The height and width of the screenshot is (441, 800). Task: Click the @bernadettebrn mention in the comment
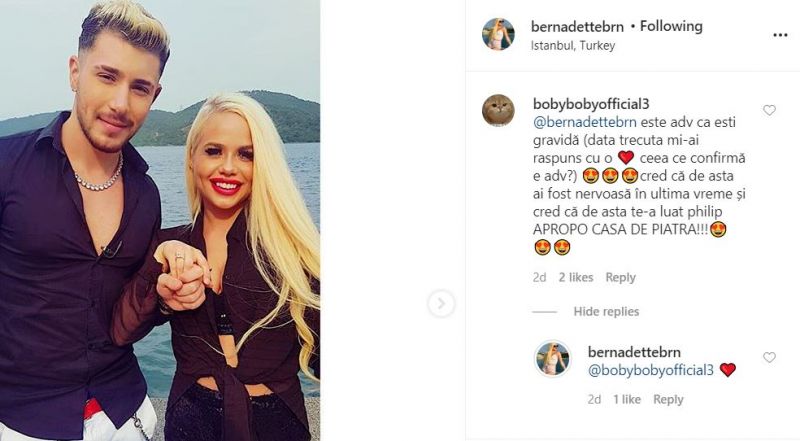click(x=579, y=120)
